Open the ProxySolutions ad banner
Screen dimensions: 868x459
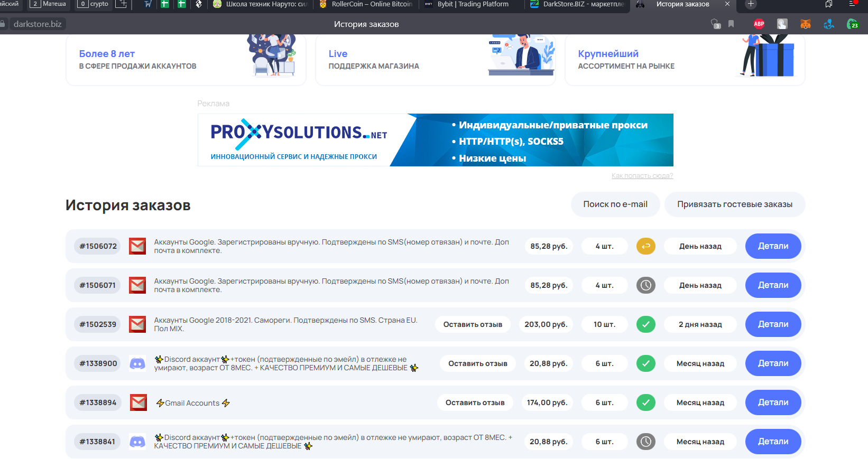(436, 140)
